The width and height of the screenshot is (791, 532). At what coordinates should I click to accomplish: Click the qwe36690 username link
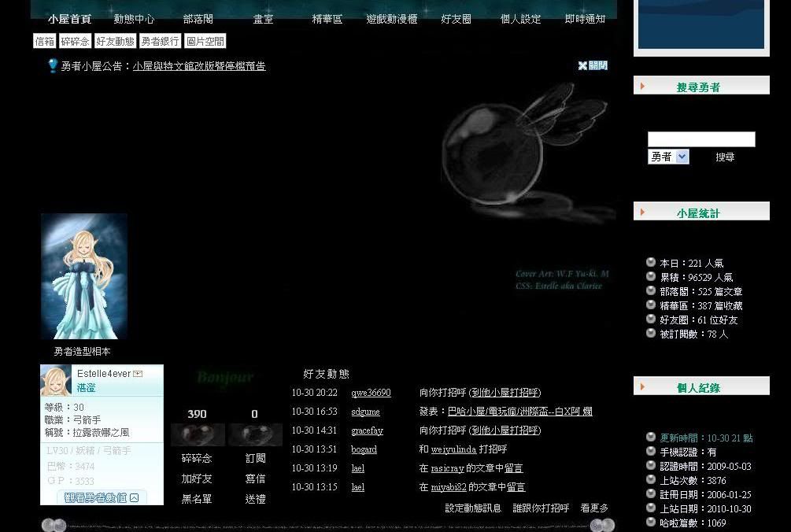click(x=371, y=393)
